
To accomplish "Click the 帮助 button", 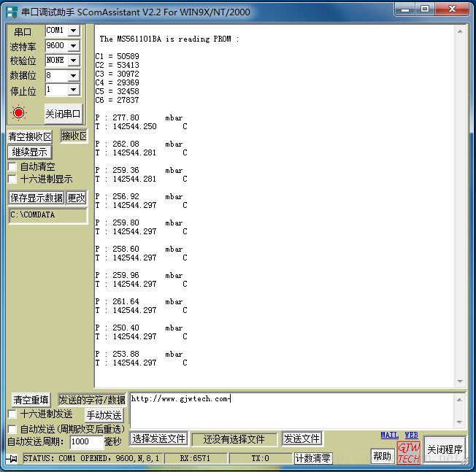I will click(383, 456).
